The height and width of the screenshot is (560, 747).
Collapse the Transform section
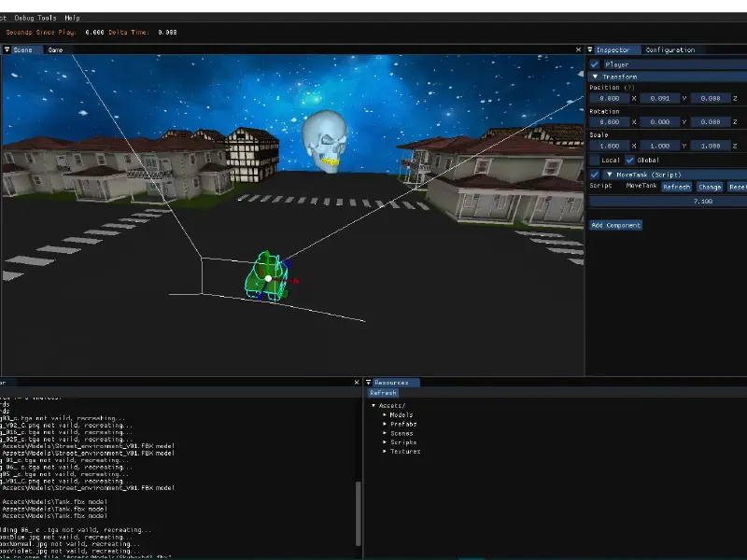coord(595,77)
